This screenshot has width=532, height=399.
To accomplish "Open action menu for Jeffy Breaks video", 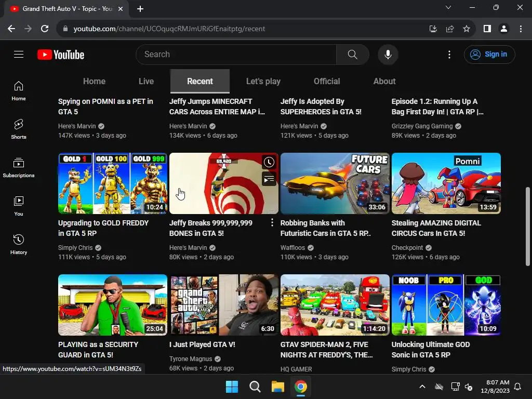I will (272, 222).
